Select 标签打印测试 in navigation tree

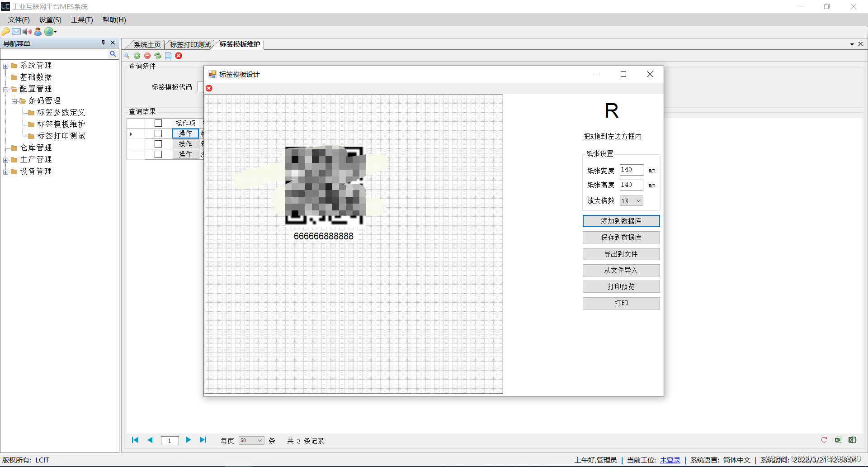[61, 136]
